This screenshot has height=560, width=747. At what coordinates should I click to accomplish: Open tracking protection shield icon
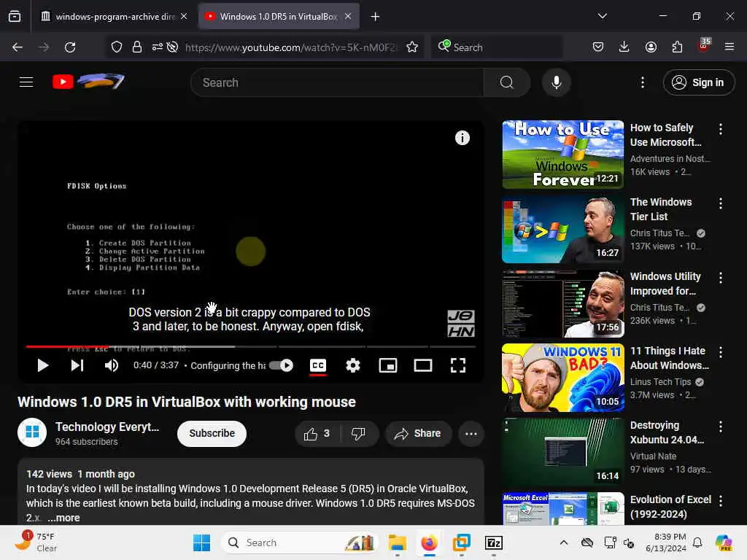[x=117, y=47]
